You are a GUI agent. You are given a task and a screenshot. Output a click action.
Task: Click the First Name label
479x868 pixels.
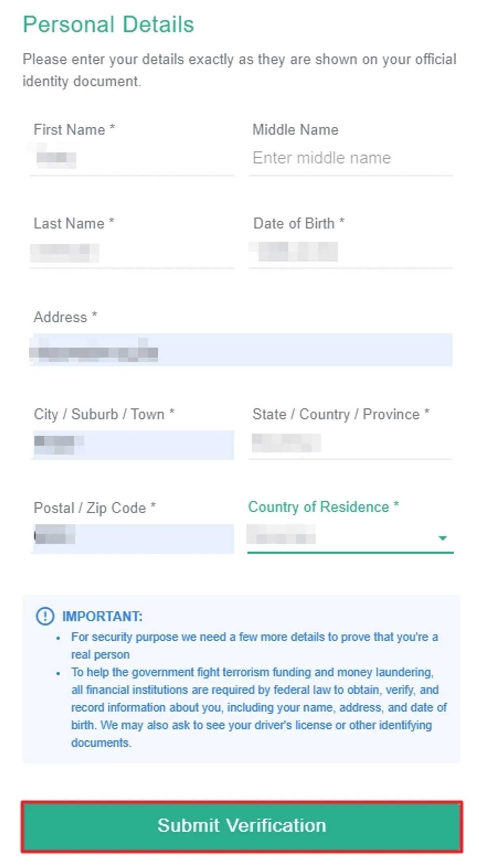pos(74,130)
